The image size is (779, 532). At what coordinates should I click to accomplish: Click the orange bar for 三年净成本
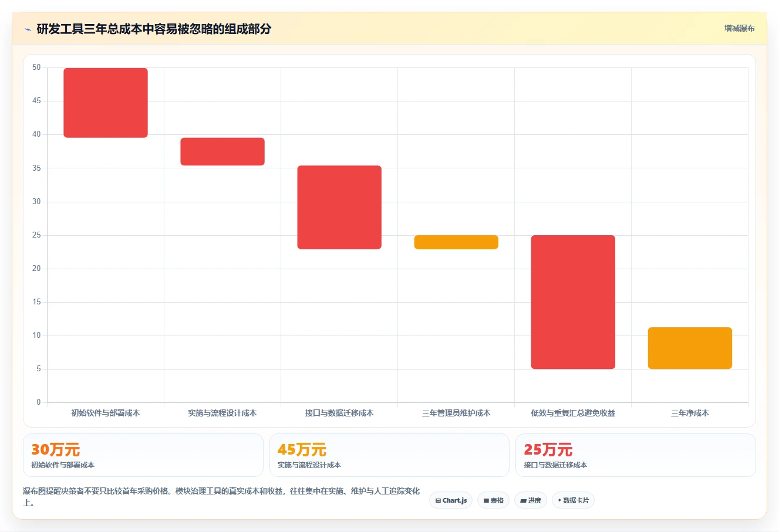690,348
